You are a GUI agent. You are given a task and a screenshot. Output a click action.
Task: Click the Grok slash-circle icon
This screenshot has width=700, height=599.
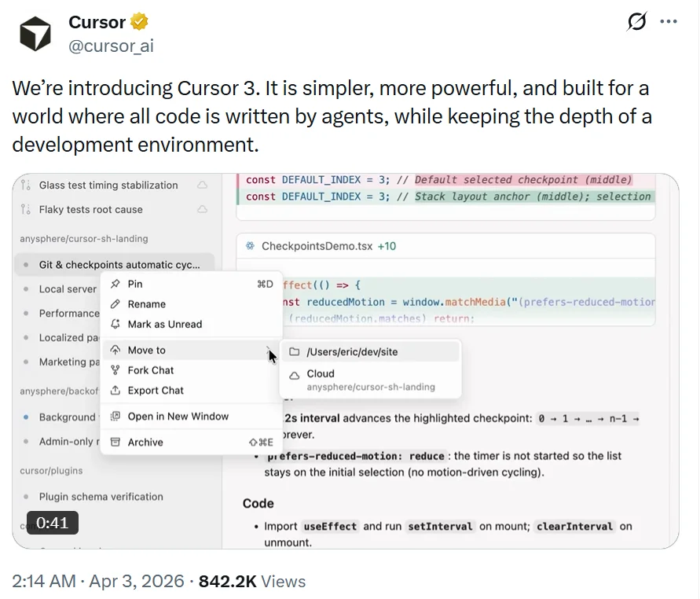636,22
